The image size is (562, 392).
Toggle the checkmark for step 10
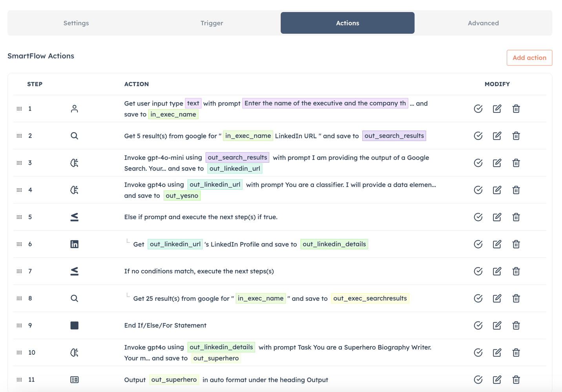[478, 352]
